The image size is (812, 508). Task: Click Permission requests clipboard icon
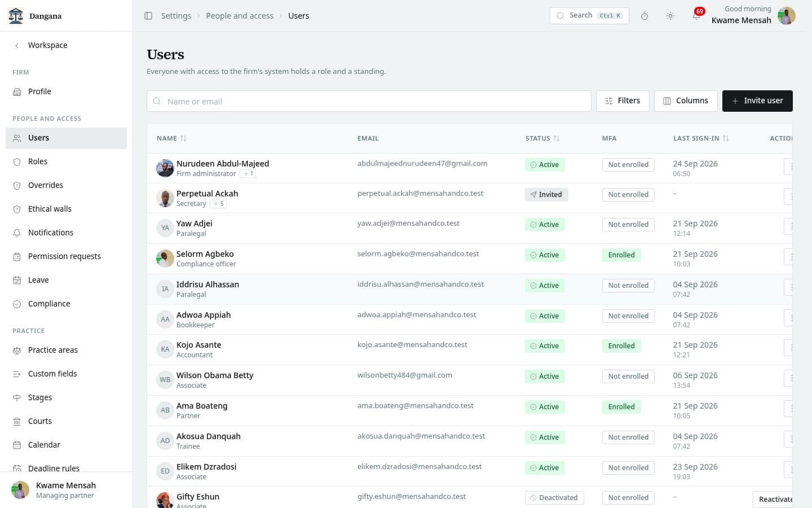coord(17,256)
